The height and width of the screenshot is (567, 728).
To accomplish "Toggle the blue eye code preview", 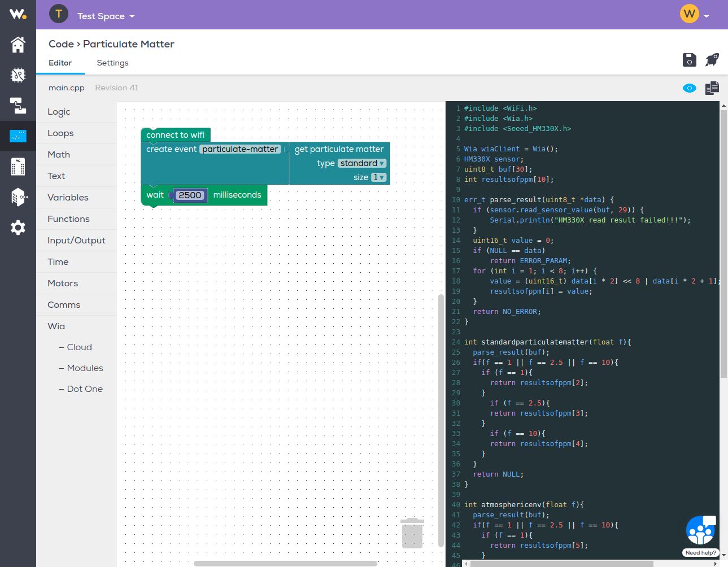I will click(690, 88).
